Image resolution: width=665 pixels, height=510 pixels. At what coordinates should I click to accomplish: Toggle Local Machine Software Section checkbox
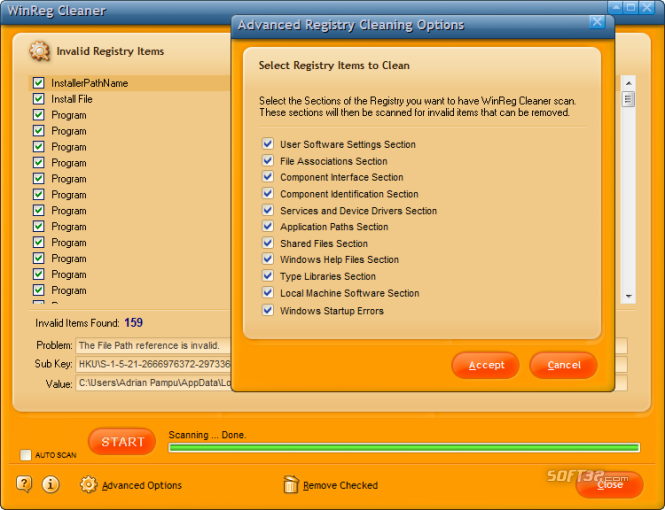[x=268, y=292]
